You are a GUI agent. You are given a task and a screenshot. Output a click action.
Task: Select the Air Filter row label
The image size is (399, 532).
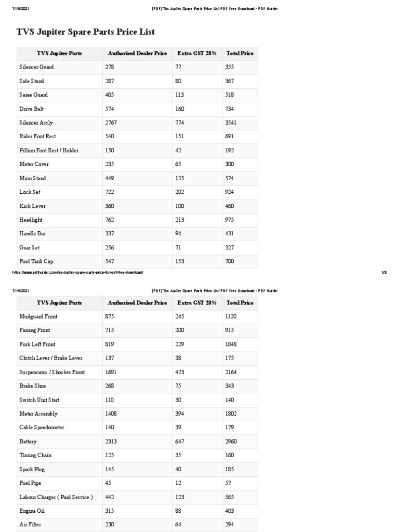[x=30, y=525]
